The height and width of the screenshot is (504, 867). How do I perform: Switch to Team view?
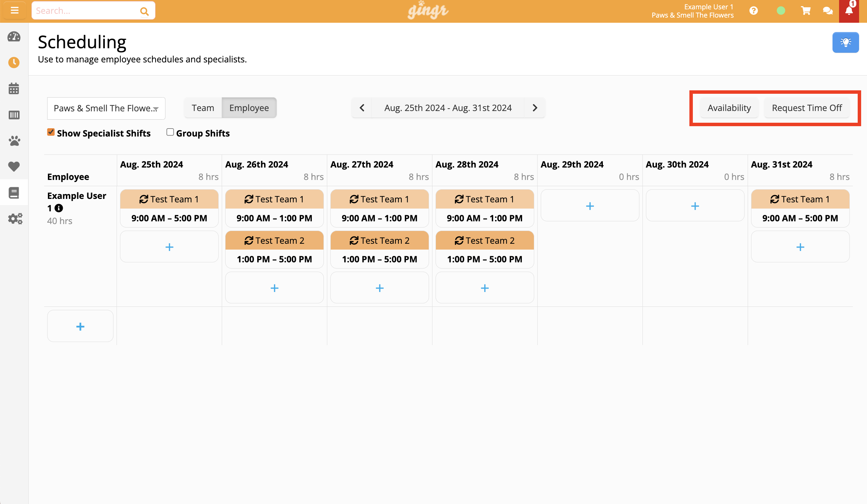coord(203,108)
